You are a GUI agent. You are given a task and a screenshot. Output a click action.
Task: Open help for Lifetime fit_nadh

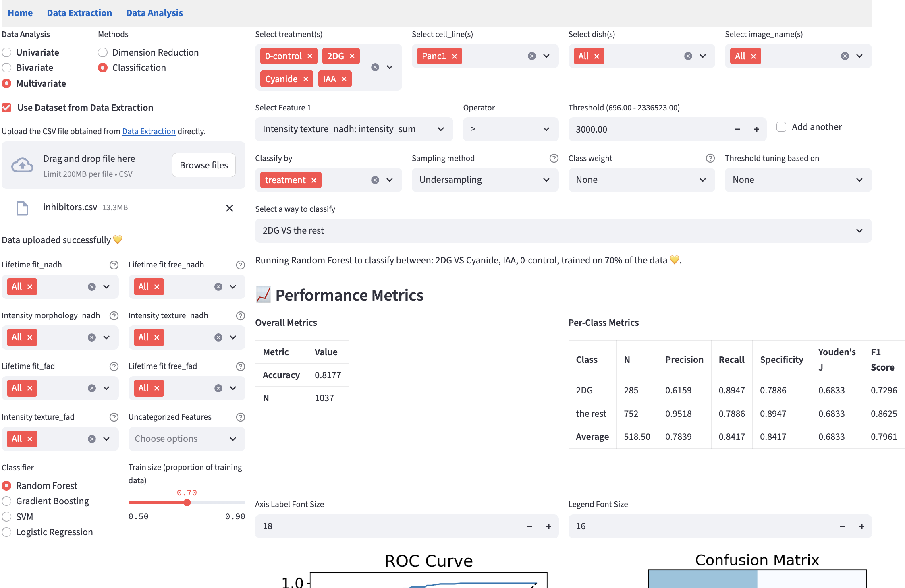114,265
